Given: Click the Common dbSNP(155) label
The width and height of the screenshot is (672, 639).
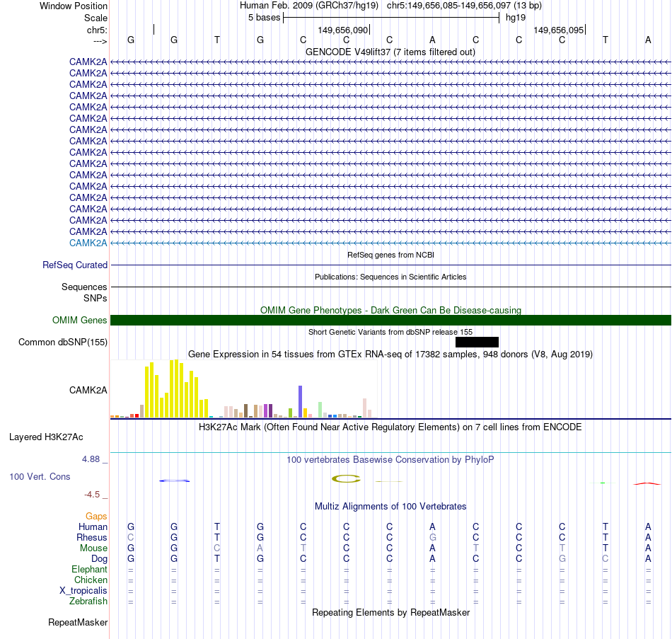Looking at the screenshot, I should [x=63, y=342].
